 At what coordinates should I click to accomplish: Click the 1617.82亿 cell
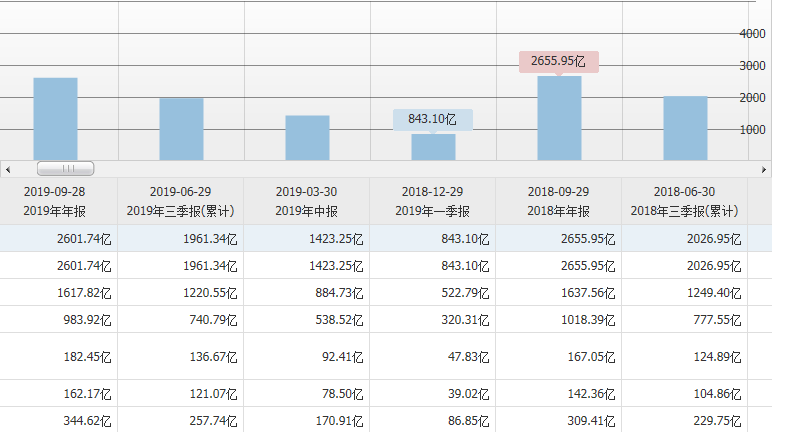click(85, 292)
